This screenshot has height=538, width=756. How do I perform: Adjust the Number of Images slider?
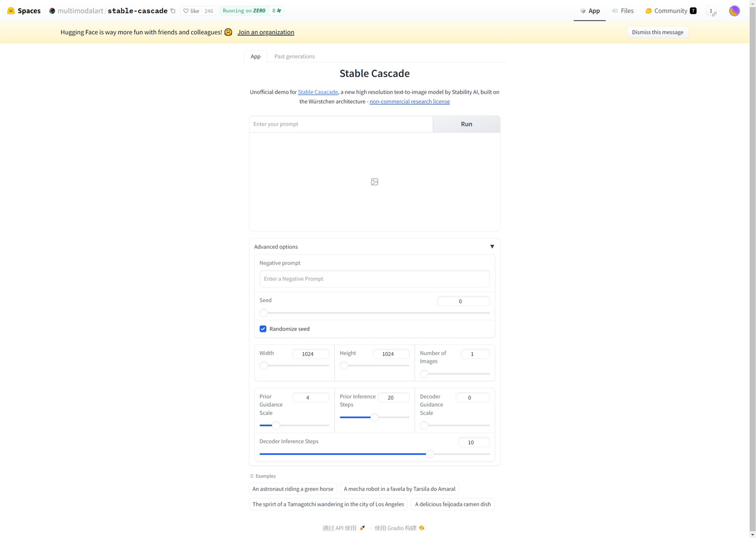(x=455, y=374)
